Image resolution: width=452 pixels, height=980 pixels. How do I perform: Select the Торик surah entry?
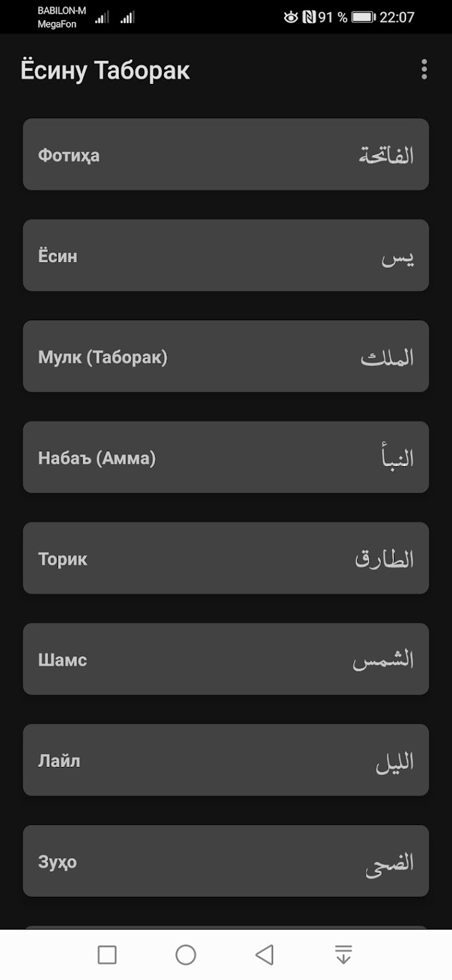pos(226,558)
